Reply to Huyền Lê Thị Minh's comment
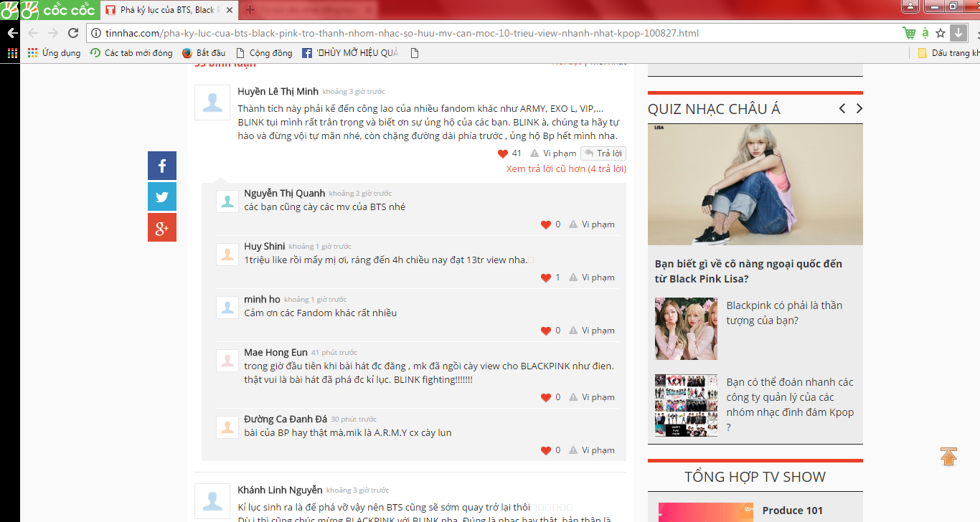980x522 pixels. point(603,153)
